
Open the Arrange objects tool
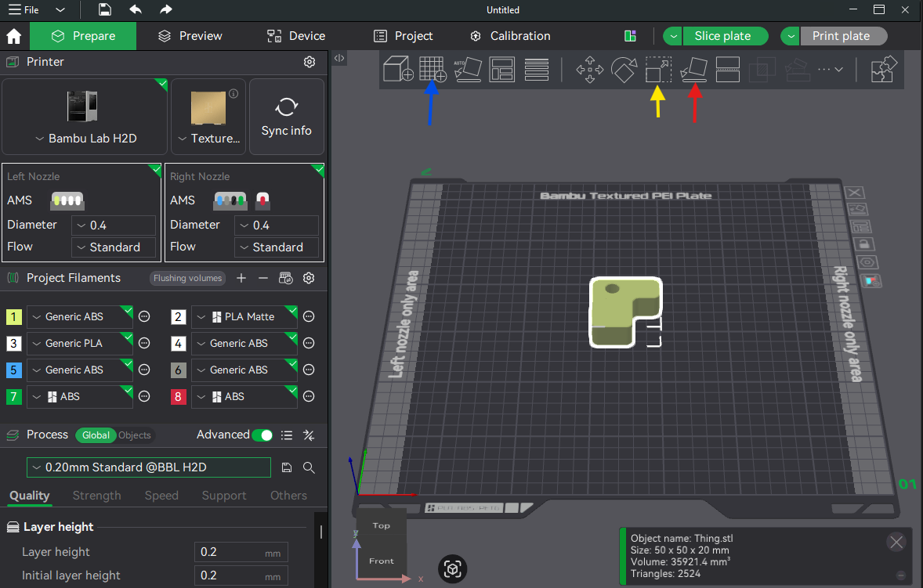(x=502, y=69)
